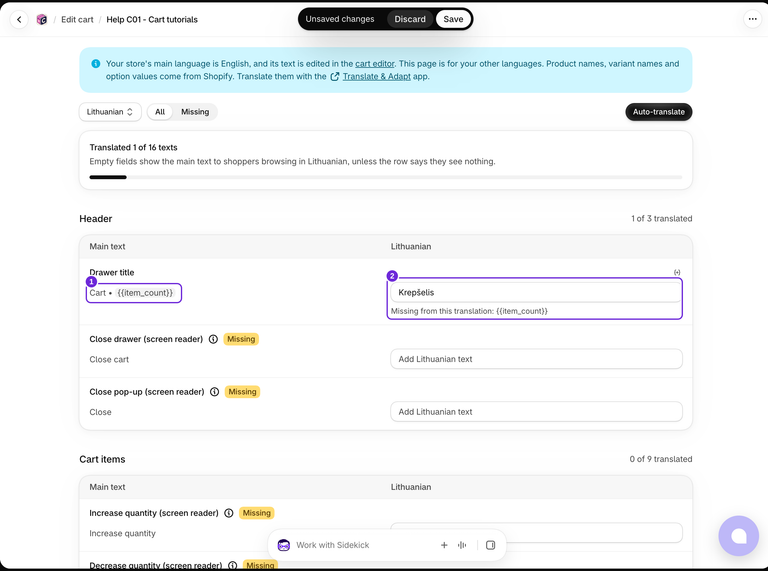Screen dimensions: 768x571
Task: Click 'Translated 1 of 16 texts' heading
Action: 133,147
